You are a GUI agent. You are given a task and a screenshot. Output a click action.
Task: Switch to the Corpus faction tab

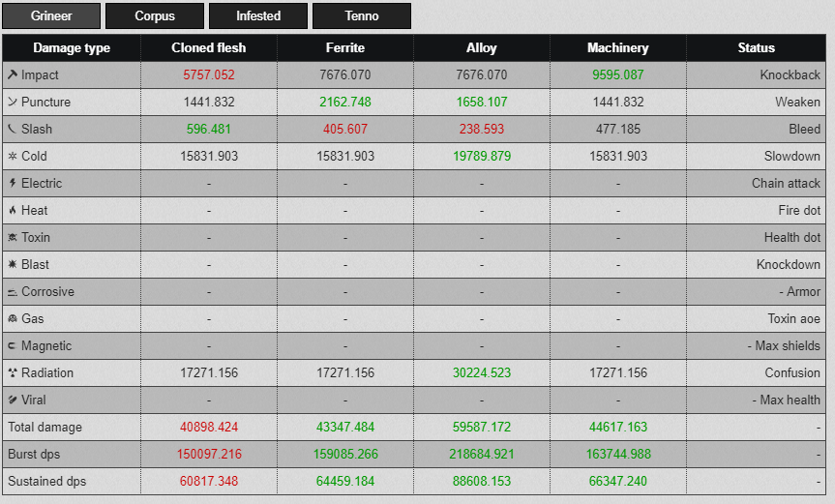(155, 15)
